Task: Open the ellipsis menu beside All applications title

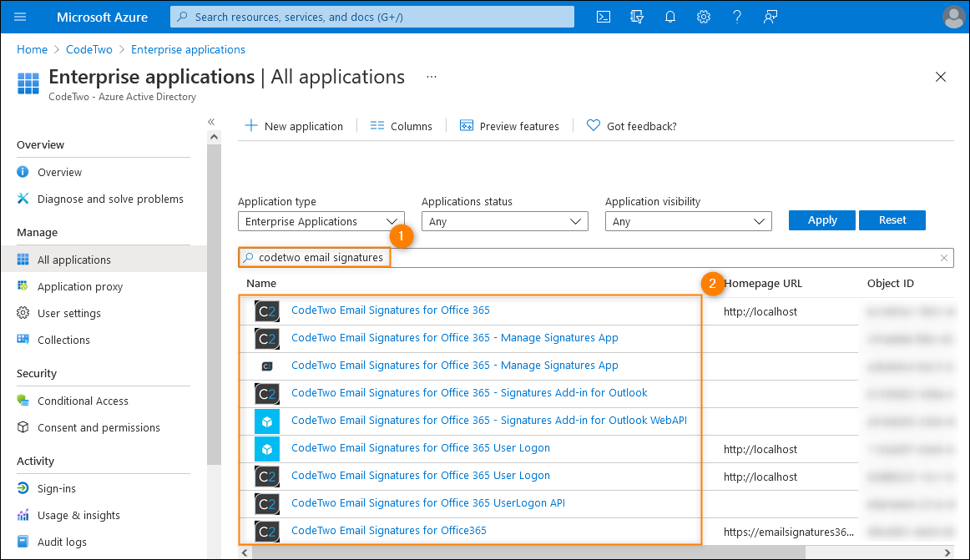Action: click(432, 77)
